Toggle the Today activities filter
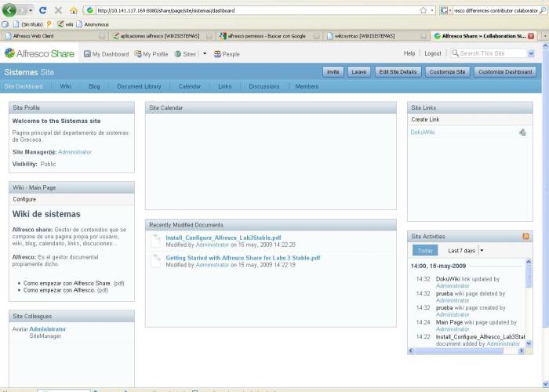The image size is (549, 392). pos(425,251)
